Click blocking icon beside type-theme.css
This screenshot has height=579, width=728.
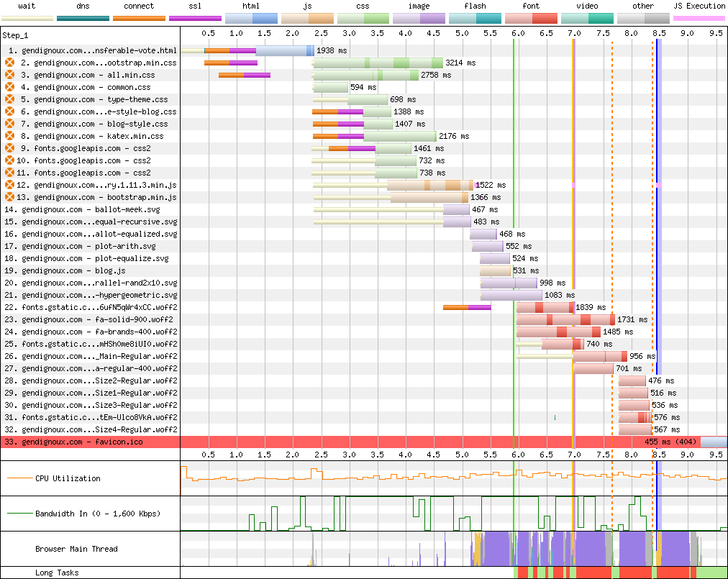click(9, 99)
